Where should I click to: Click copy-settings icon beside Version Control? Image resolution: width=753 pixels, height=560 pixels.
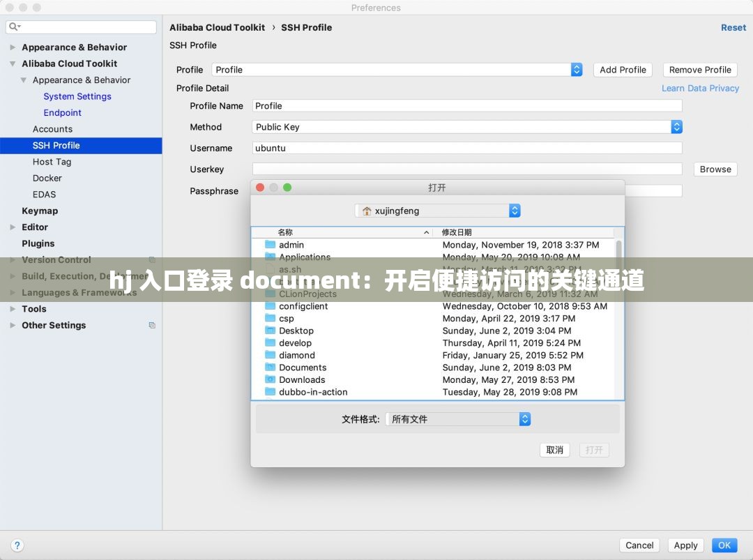click(x=152, y=259)
